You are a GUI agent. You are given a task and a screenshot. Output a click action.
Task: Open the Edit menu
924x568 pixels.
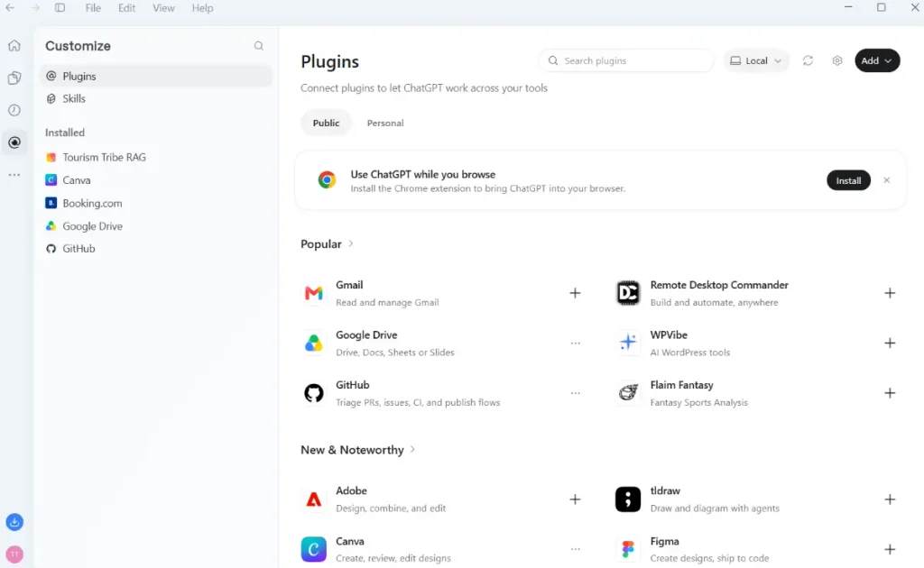point(126,8)
